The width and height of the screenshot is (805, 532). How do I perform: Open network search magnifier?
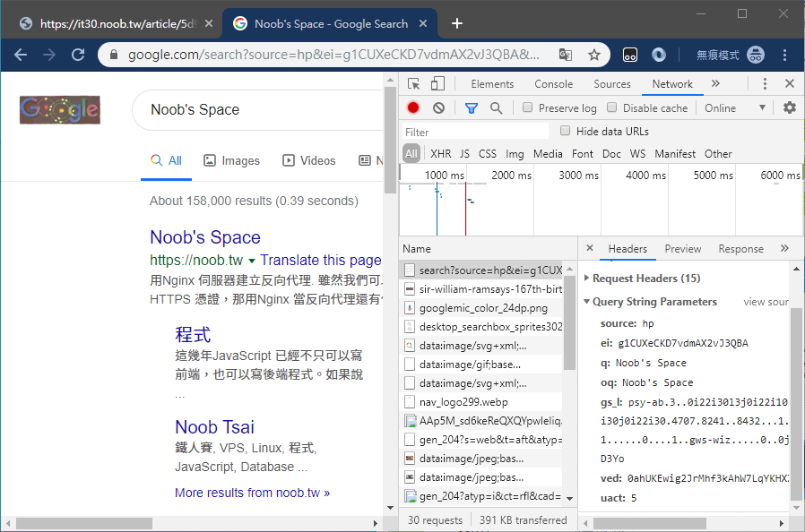496,108
